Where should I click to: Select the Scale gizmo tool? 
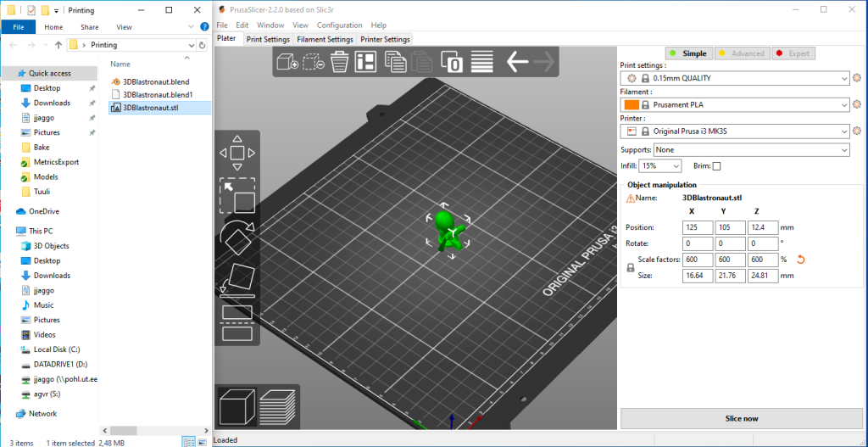click(x=237, y=196)
